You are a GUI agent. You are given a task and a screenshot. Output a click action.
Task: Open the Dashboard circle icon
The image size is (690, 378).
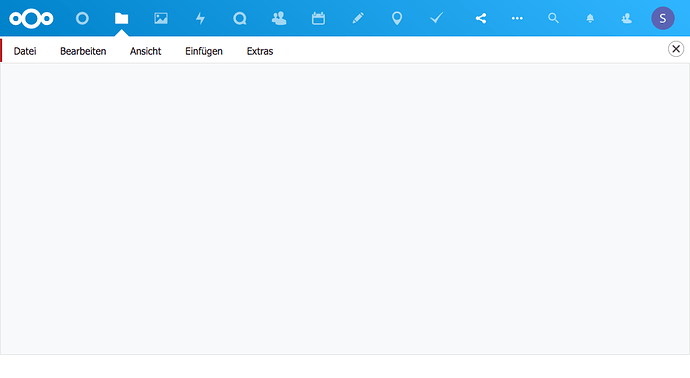coord(82,18)
